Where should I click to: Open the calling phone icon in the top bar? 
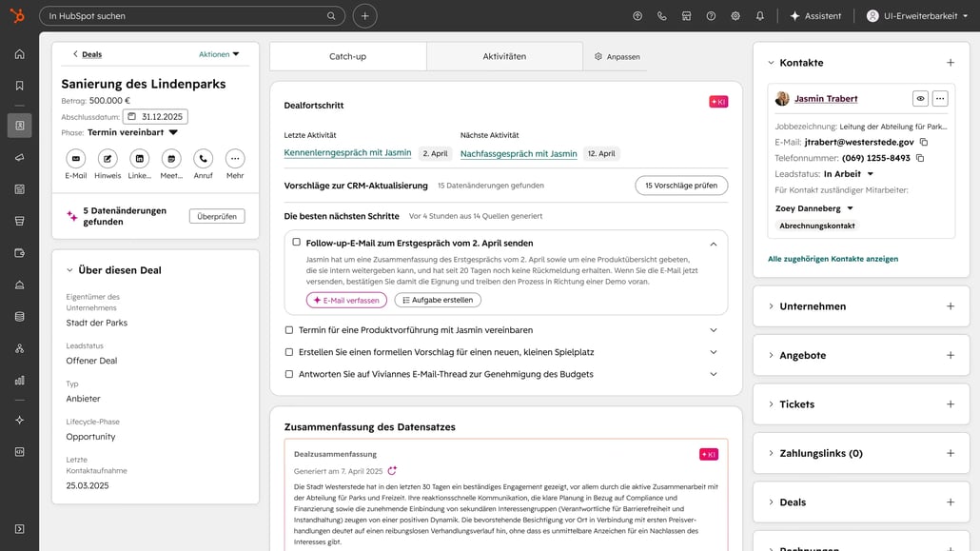662,16
